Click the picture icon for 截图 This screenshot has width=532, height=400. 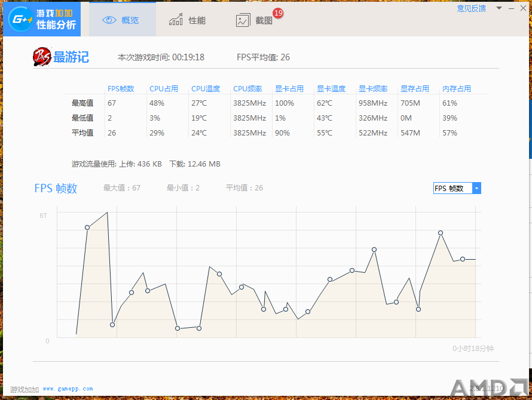click(243, 21)
